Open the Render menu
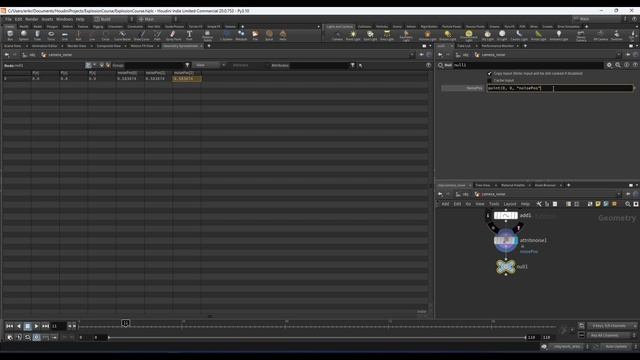 (31, 19)
